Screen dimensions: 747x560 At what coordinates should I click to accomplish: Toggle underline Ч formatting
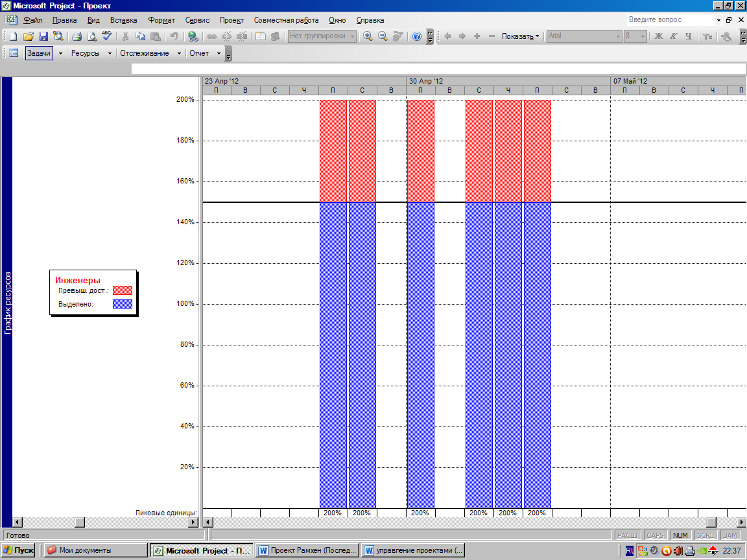(x=689, y=36)
